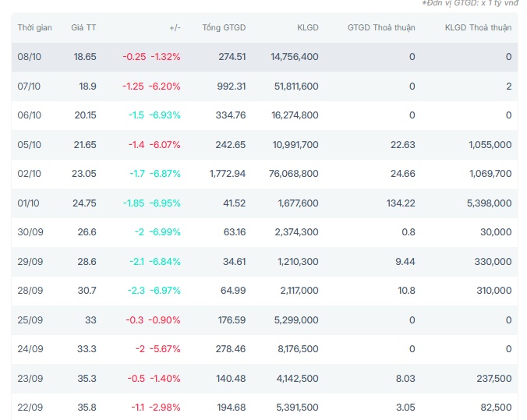Click the '+/-' column header

(x=175, y=27)
